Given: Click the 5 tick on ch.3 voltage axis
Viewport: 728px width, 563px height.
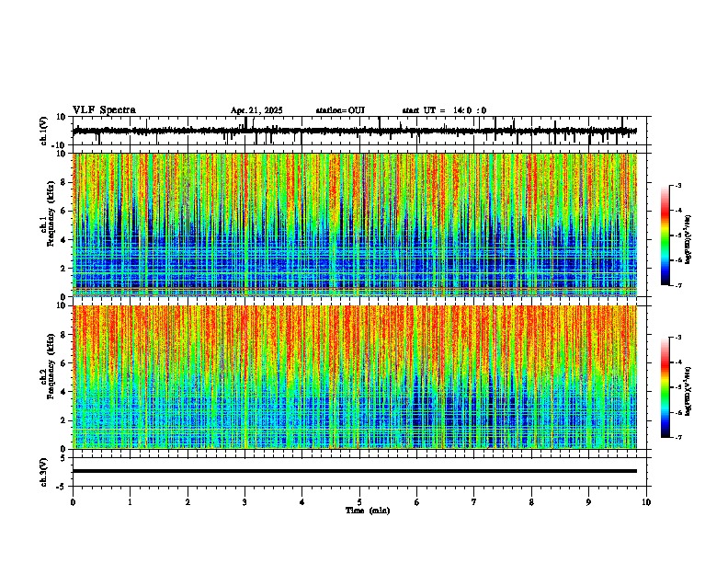Looking at the screenshot, I should coord(64,458).
